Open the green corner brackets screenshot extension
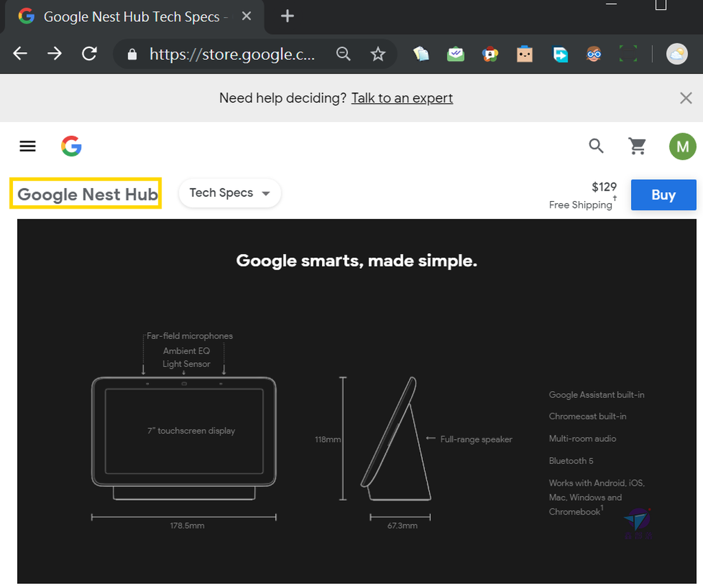Screen dimensions: 703x588 pyautogui.click(x=628, y=54)
